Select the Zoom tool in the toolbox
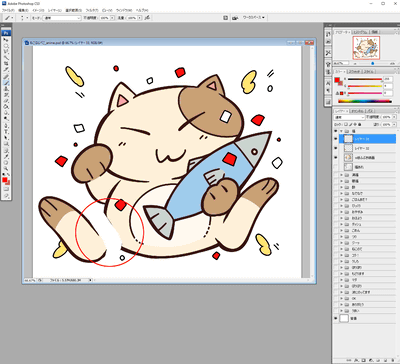The image size is (400, 364). click(6, 168)
